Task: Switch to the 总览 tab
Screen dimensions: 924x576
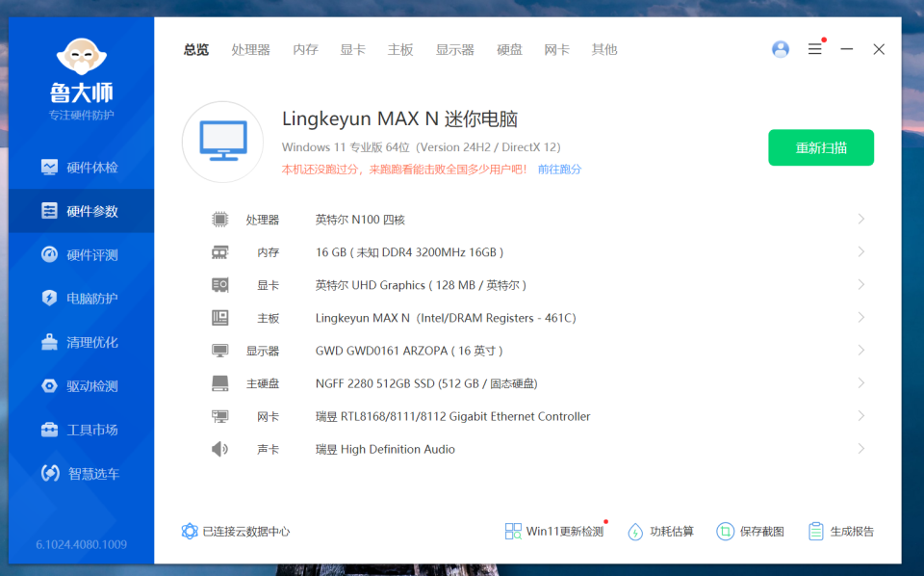Action: (196, 49)
